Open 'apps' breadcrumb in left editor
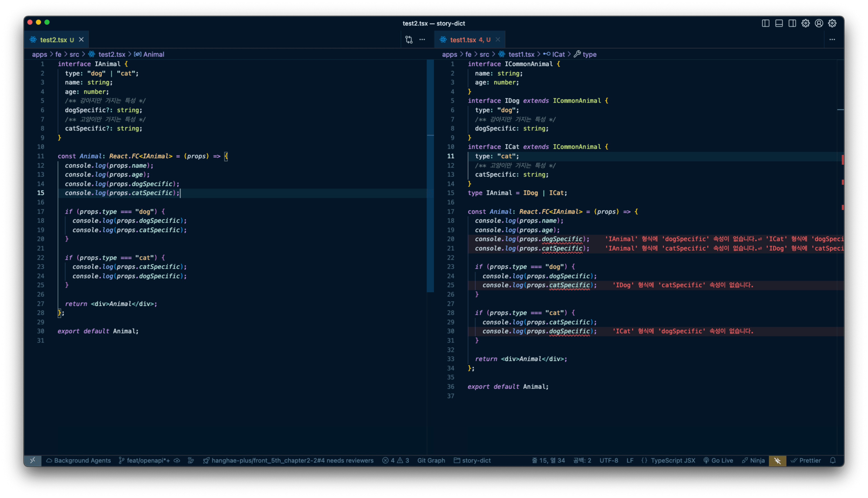This screenshot has height=498, width=868. [x=39, y=54]
